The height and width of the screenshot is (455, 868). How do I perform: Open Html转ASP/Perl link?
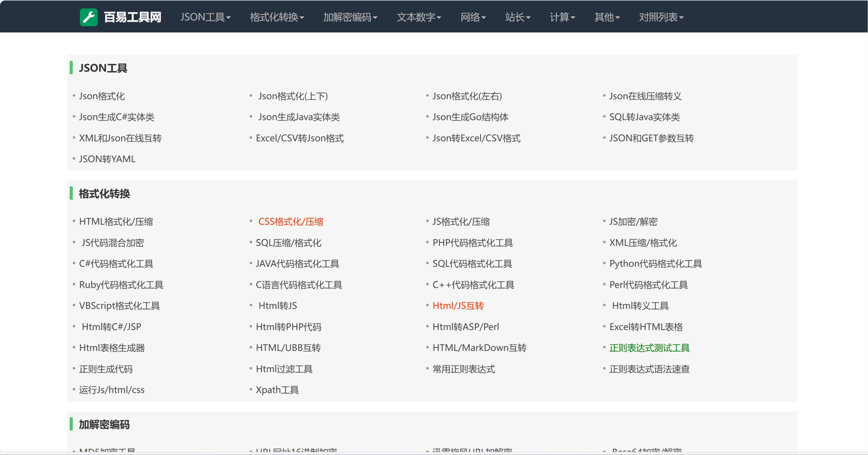[x=466, y=327]
